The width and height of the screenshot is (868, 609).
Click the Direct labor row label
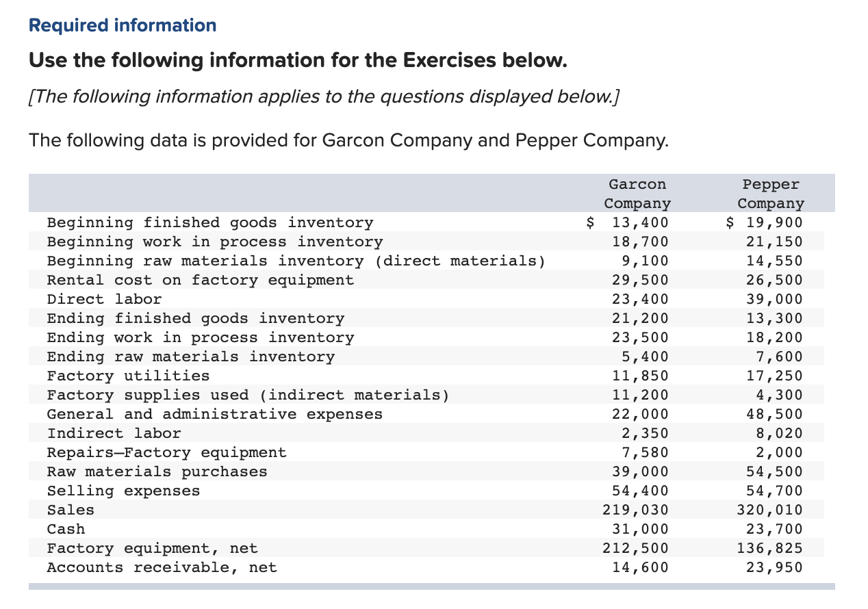[103, 299]
